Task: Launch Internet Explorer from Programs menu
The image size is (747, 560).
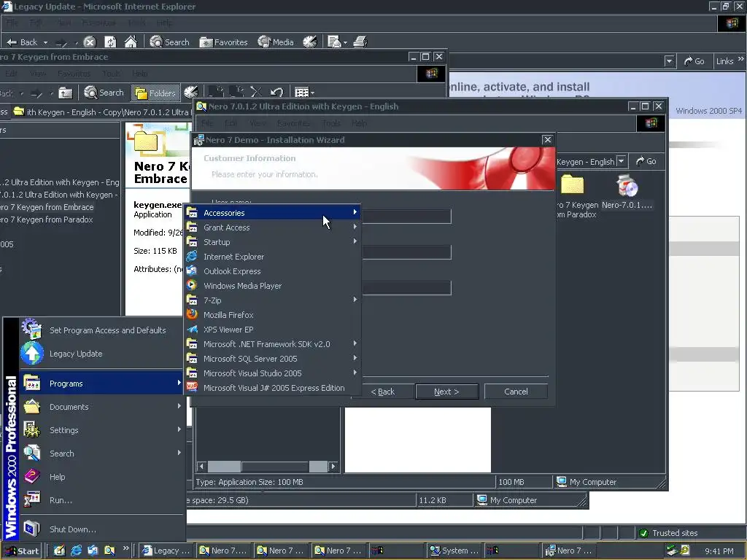Action: pos(272,256)
